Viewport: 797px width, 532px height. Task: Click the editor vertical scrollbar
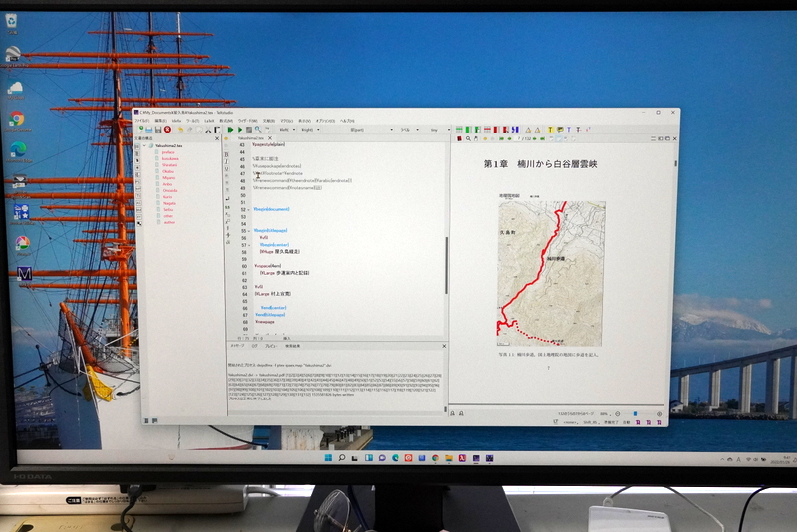click(x=446, y=266)
